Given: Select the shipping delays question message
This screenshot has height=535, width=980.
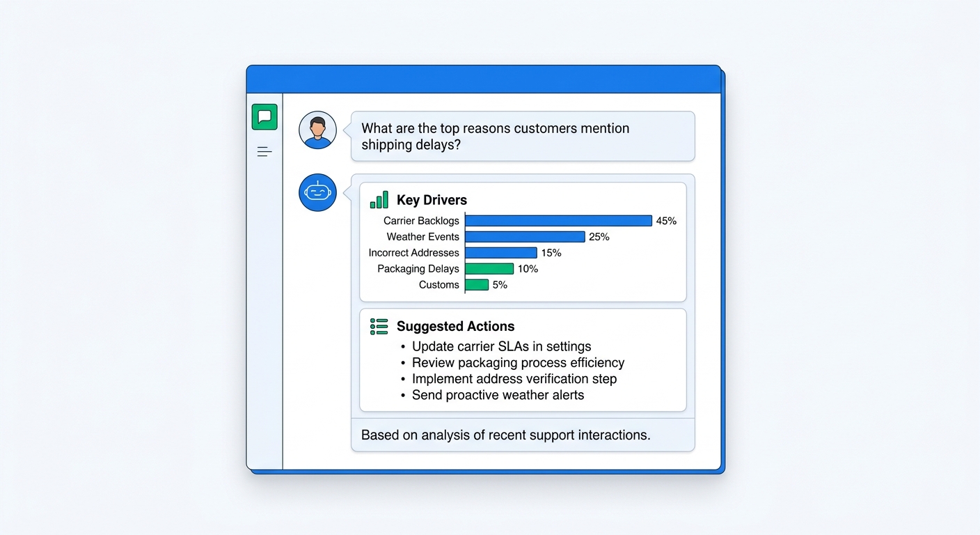Looking at the screenshot, I should (523, 137).
